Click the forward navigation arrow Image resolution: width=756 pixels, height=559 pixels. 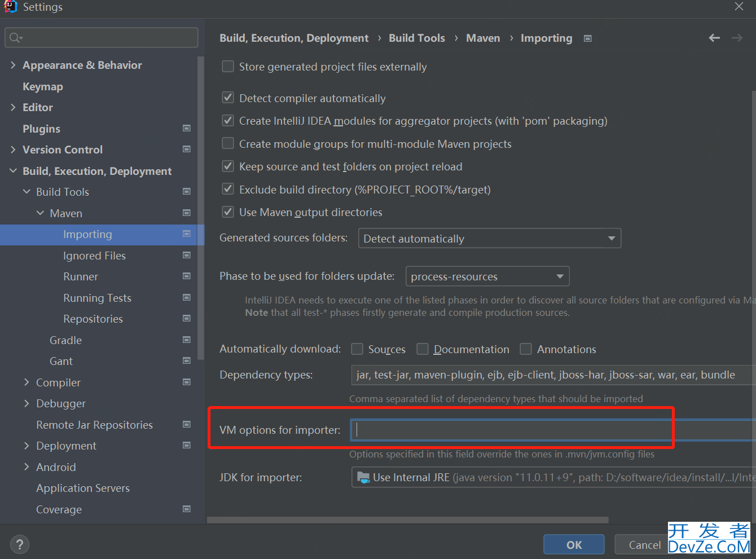point(737,38)
